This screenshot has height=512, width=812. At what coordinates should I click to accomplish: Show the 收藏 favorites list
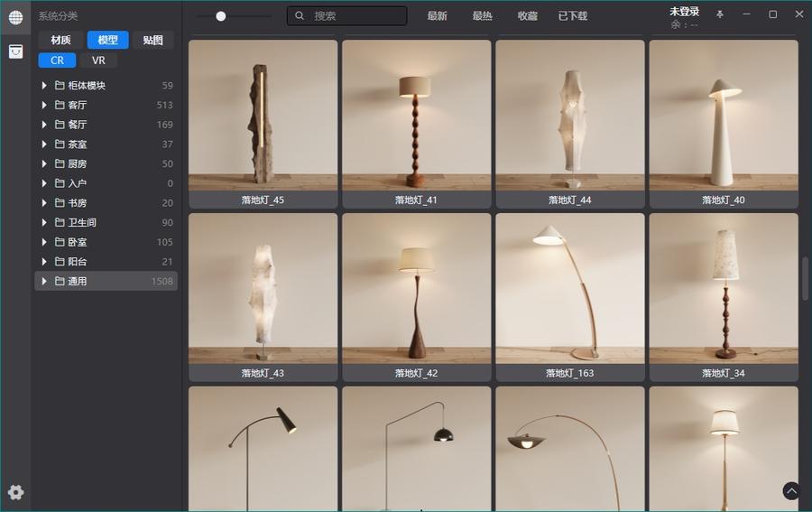(527, 16)
